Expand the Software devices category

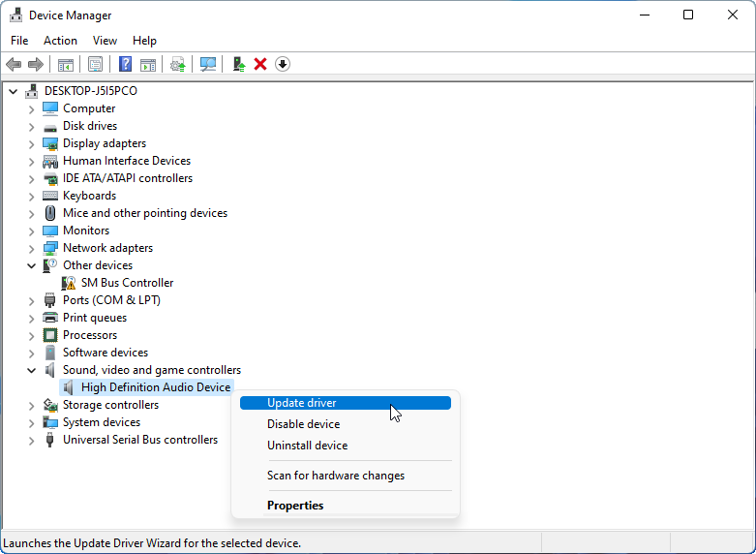(31, 354)
